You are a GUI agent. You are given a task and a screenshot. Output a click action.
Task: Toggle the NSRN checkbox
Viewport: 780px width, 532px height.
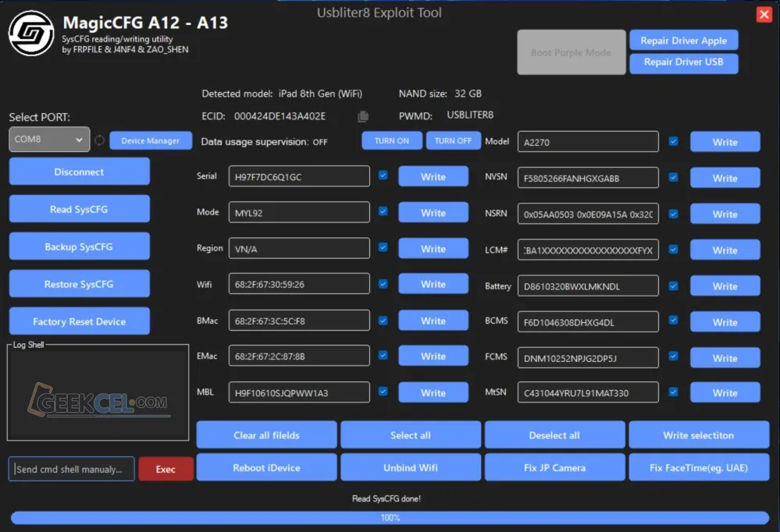coord(674,214)
